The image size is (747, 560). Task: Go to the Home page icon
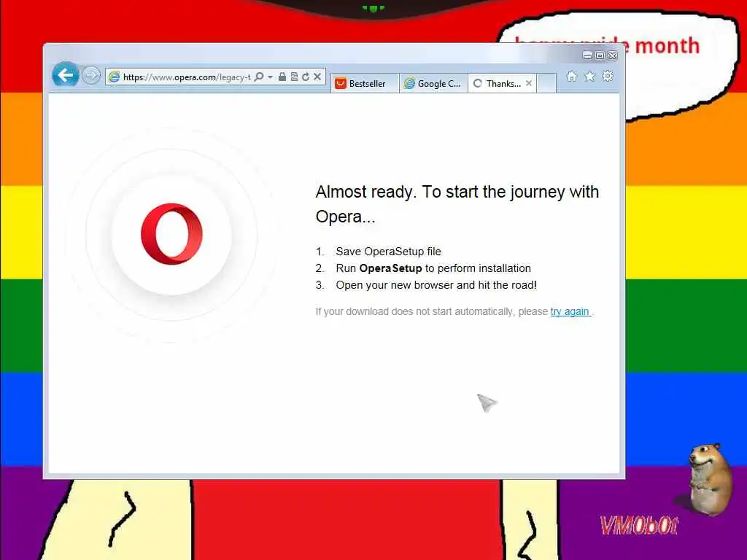click(x=572, y=76)
